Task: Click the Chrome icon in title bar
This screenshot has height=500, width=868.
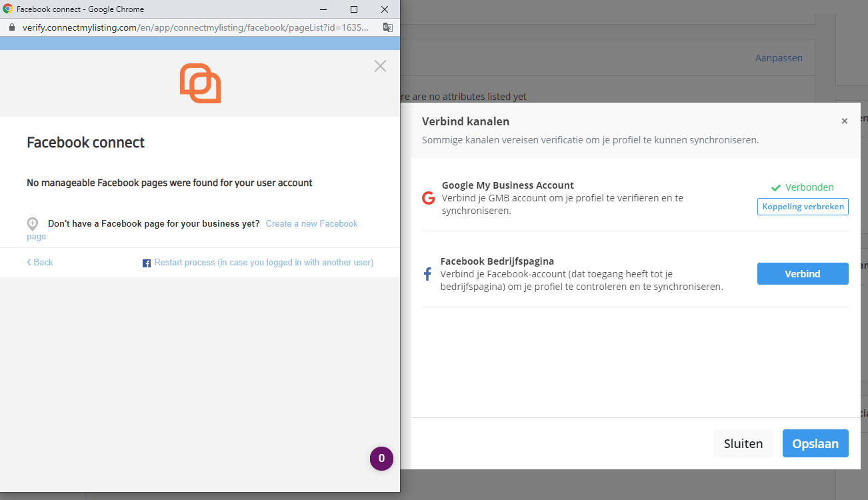Action: 8,9
